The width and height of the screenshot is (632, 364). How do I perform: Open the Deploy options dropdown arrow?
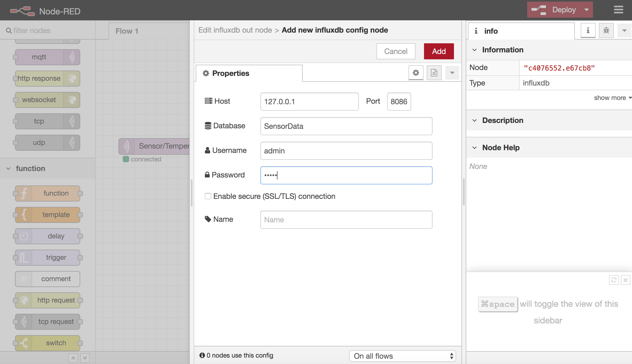pos(587,10)
